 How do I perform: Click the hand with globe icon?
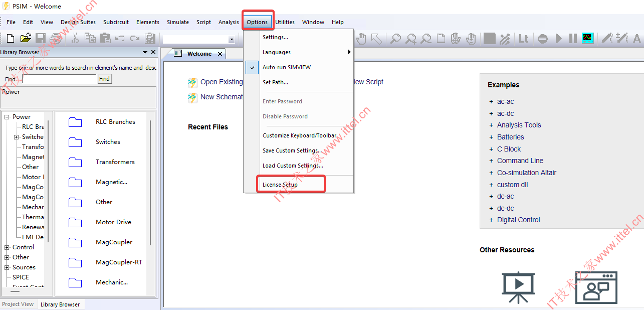click(x=456, y=38)
